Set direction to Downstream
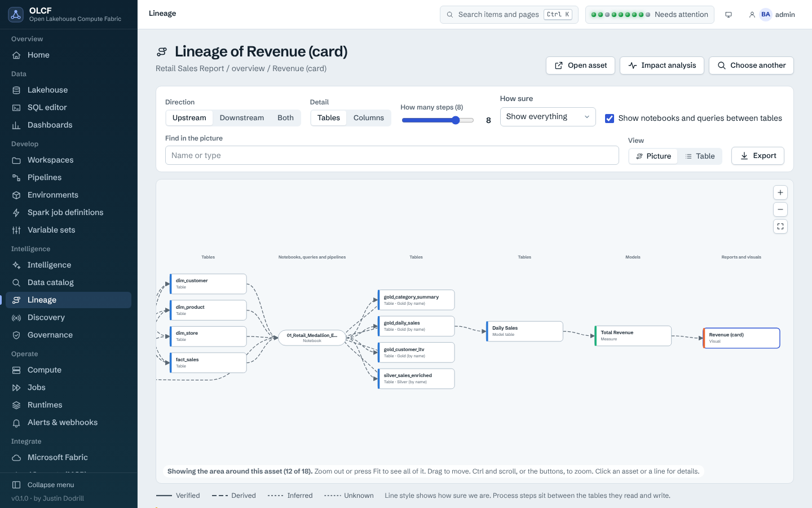The image size is (812, 508). [x=242, y=118]
